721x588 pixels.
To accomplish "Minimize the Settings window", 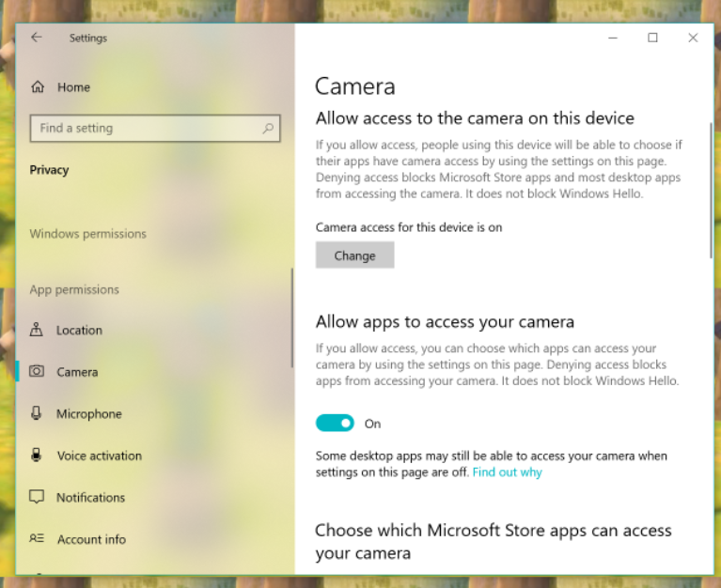I will [612, 39].
